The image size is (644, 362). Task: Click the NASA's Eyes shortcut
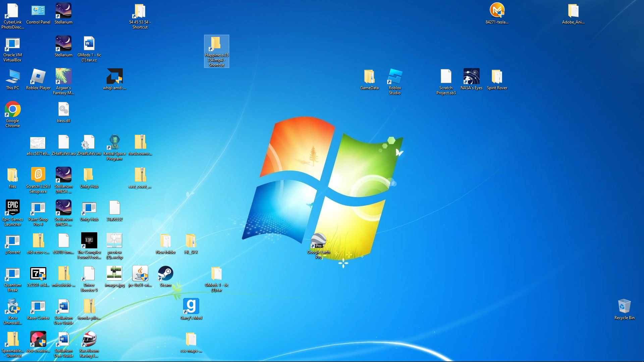(x=471, y=77)
